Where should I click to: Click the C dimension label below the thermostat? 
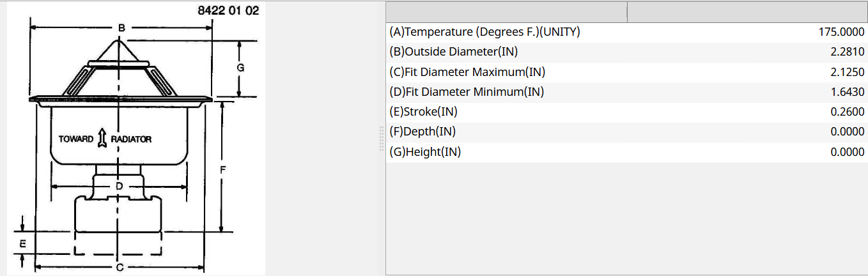(120, 267)
